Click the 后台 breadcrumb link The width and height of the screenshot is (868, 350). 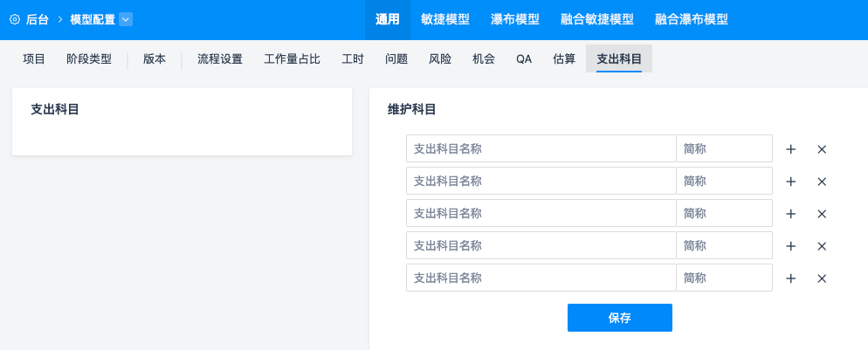[37, 20]
